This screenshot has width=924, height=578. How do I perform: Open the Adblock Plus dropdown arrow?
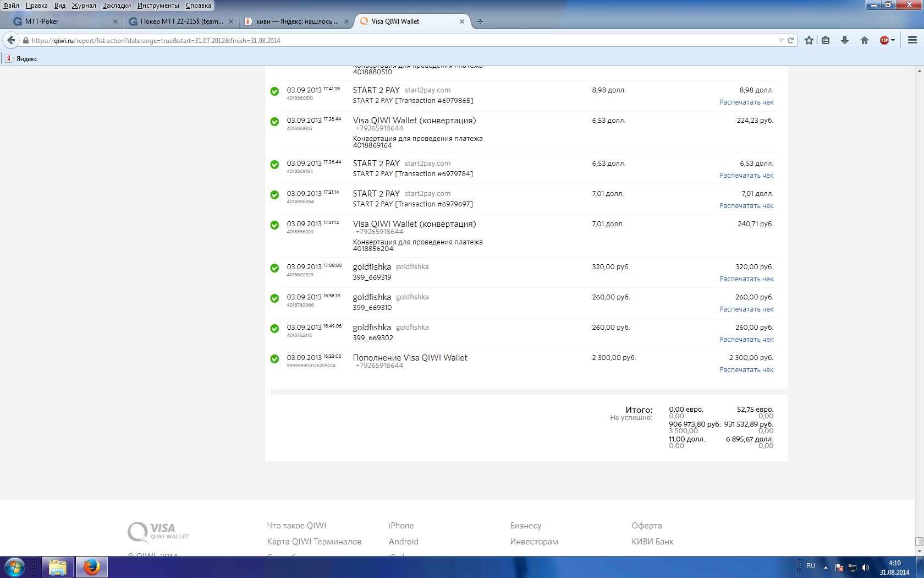coord(893,40)
